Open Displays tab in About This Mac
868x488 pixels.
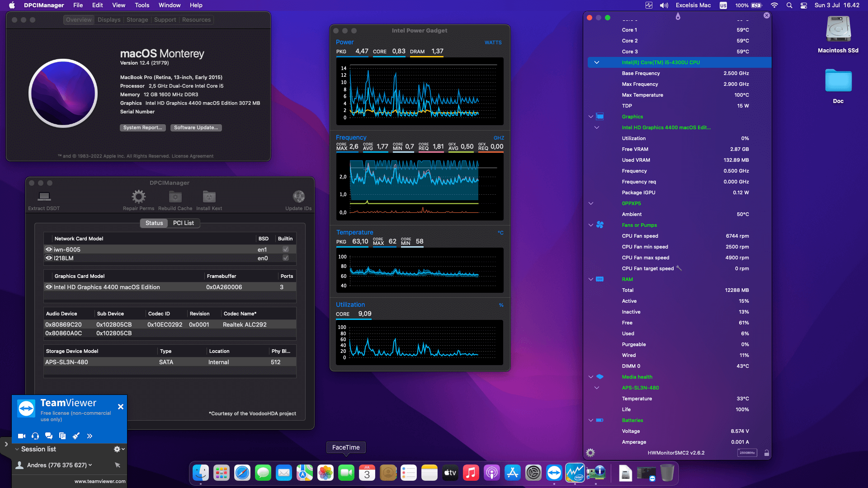(109, 20)
